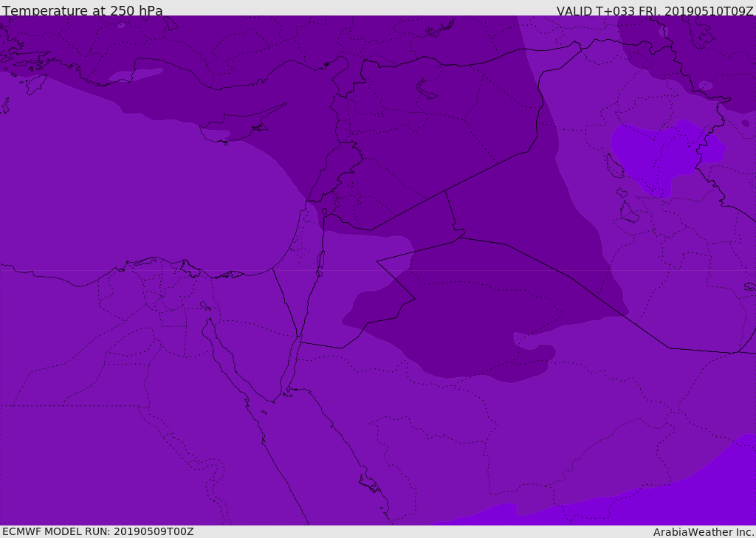The width and height of the screenshot is (756, 538).
Task: Select the Dead Sea on the map
Action: (x=320, y=261)
